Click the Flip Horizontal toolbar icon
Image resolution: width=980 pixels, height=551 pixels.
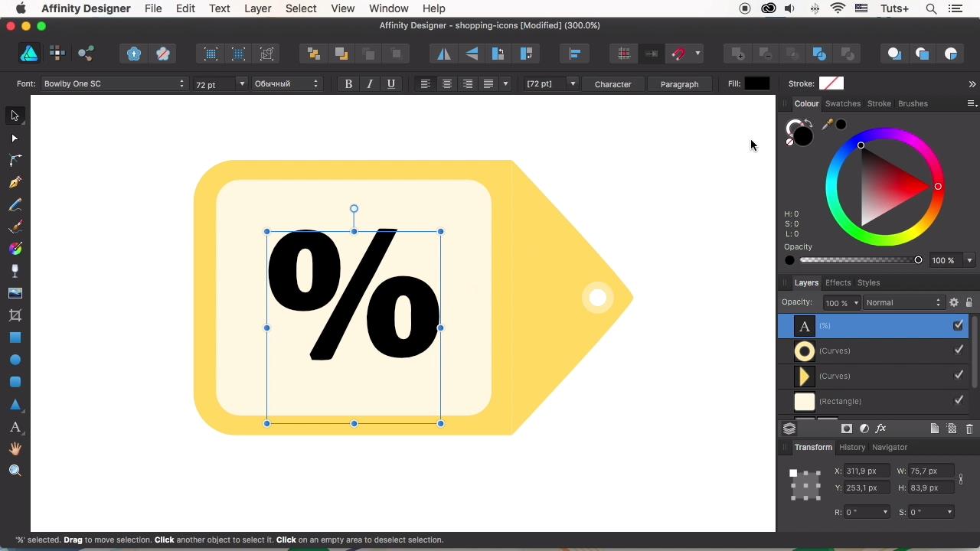click(x=444, y=54)
